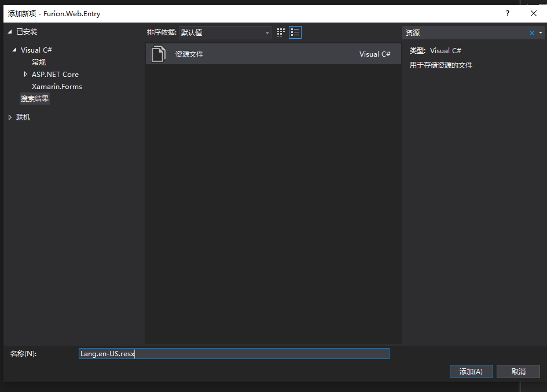
Task: Open the 排序依据 默认值 dropdown
Action: (x=225, y=33)
